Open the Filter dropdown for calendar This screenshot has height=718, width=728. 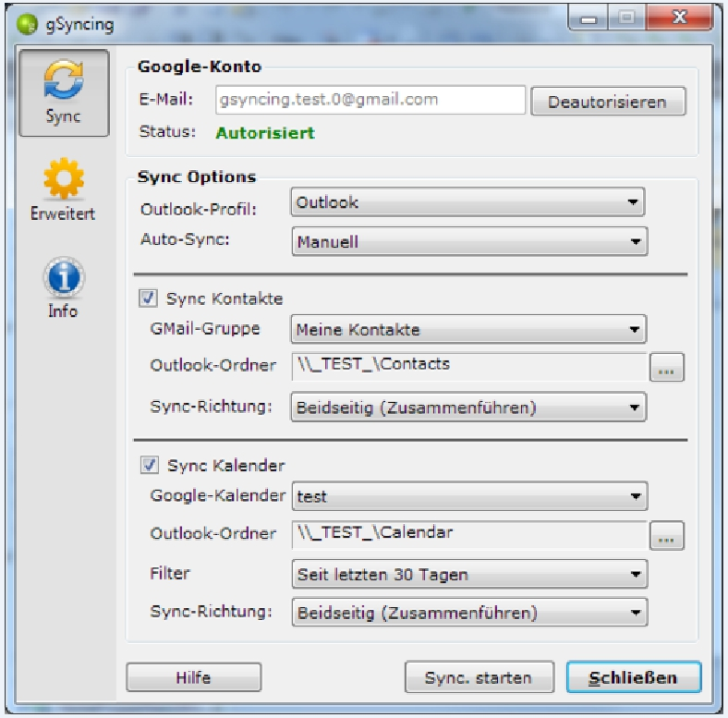click(x=469, y=574)
